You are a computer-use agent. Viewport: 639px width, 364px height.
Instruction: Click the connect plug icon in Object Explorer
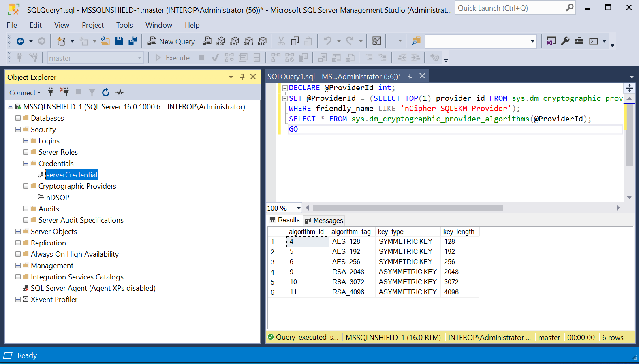coord(51,92)
